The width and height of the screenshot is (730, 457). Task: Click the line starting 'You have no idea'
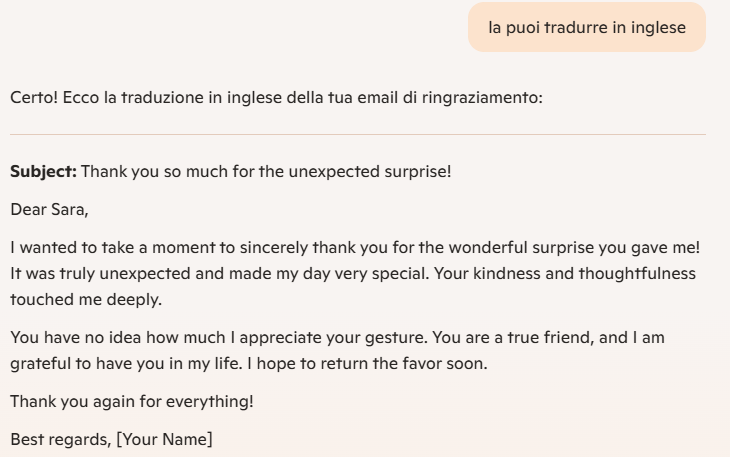[338, 337]
